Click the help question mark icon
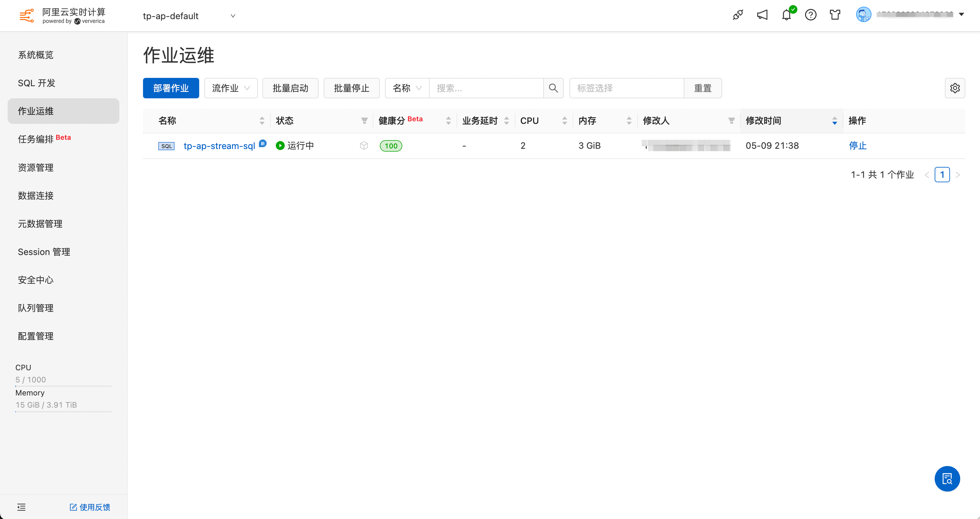Screen dimensions: 980x519 [x=811, y=15]
